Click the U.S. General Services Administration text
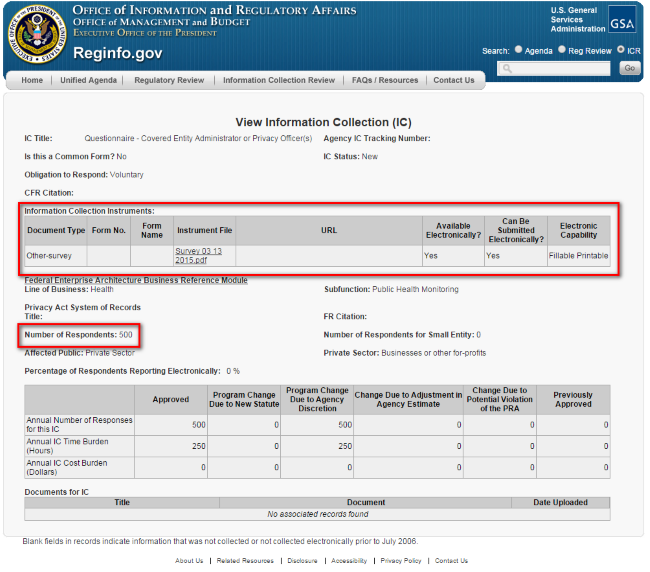The width and height of the screenshot is (650, 572). (577, 19)
